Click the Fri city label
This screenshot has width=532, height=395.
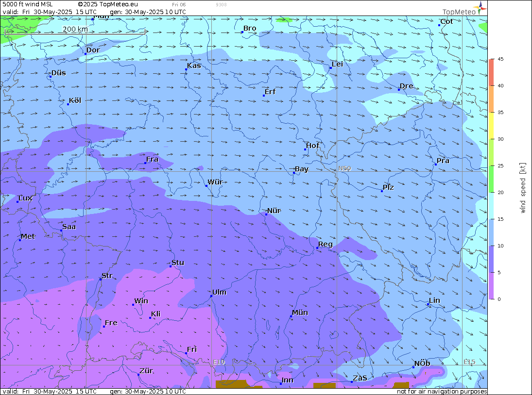point(192,349)
